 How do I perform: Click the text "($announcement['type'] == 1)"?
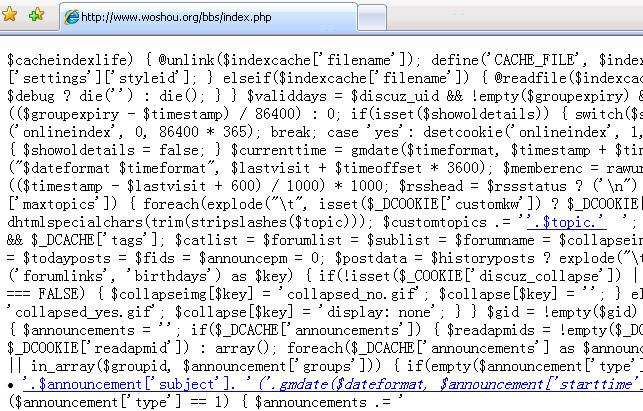point(118,402)
